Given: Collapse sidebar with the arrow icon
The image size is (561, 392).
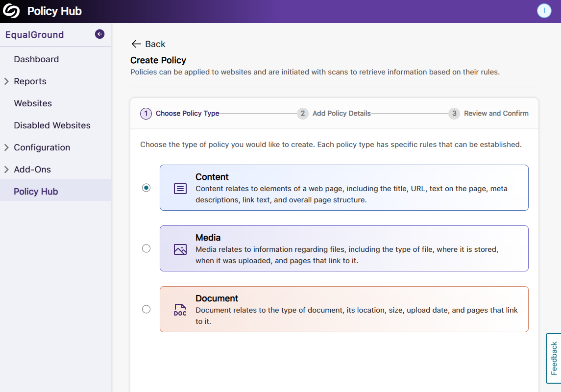Looking at the screenshot, I should tap(99, 34).
